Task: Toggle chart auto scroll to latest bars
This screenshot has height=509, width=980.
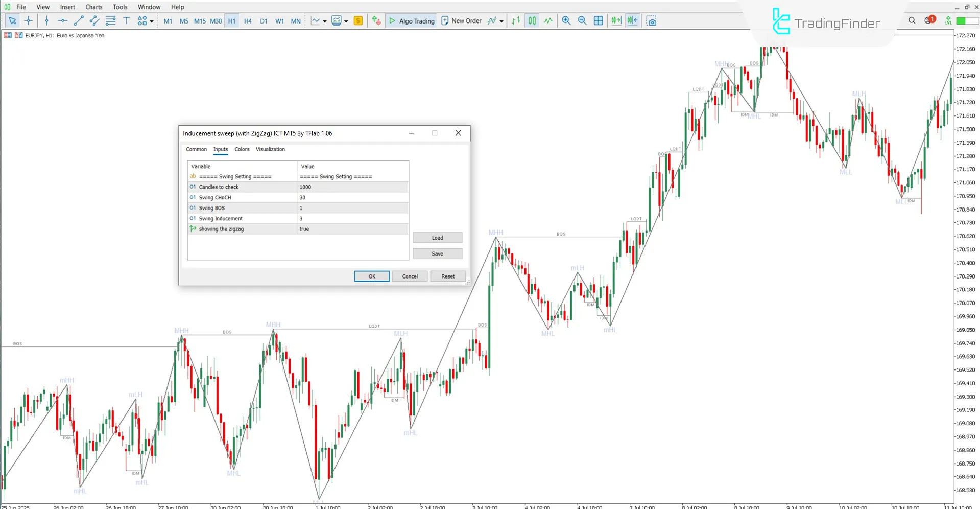Action: pyautogui.click(x=616, y=20)
